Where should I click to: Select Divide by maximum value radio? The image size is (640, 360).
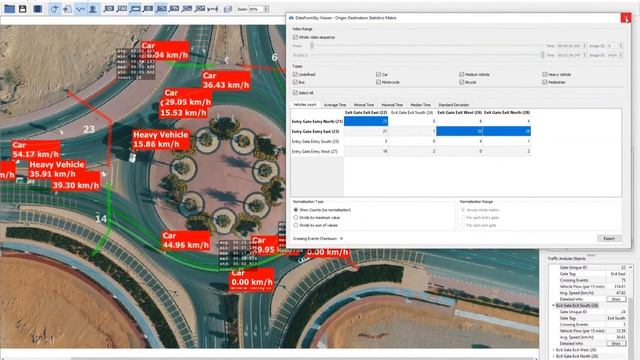point(296,218)
